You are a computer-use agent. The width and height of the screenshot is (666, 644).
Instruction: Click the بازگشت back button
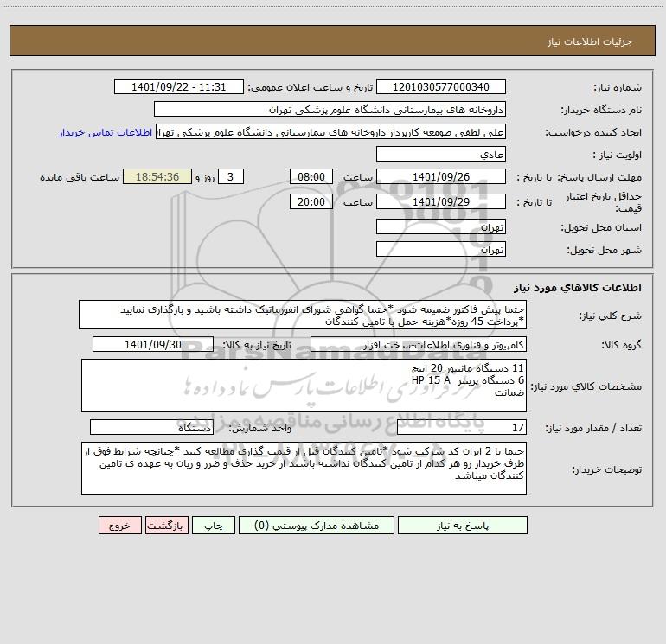pos(166,525)
